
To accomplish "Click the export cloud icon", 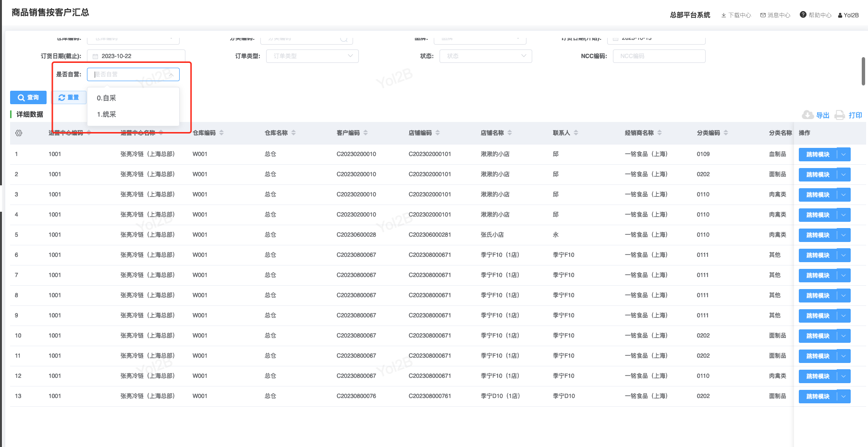I will pos(807,115).
